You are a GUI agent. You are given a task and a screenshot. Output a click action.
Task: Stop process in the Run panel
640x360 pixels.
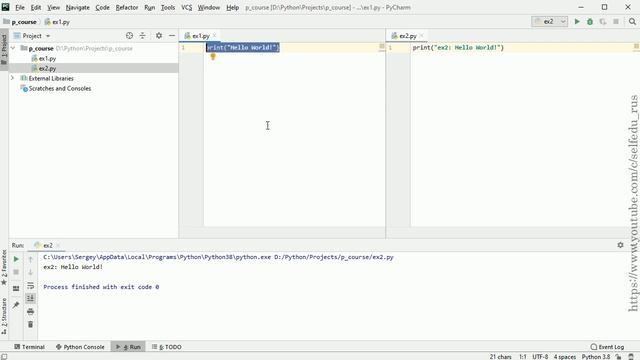[x=16, y=272]
